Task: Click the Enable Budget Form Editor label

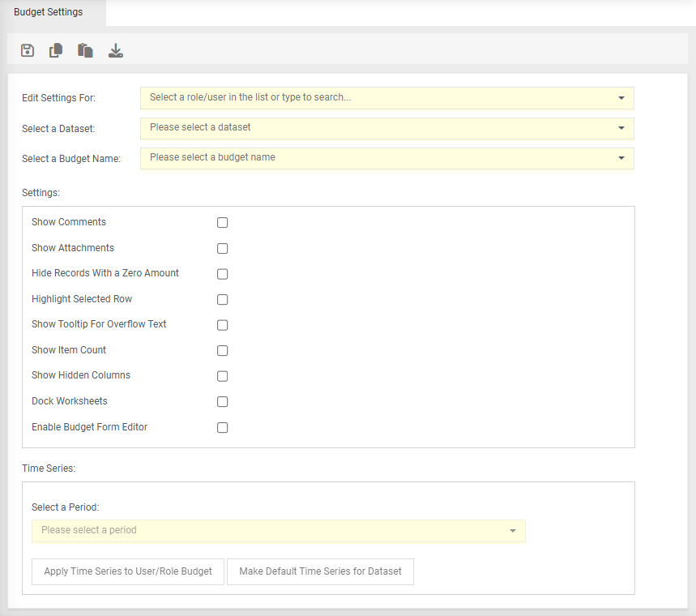Action: pos(89,427)
